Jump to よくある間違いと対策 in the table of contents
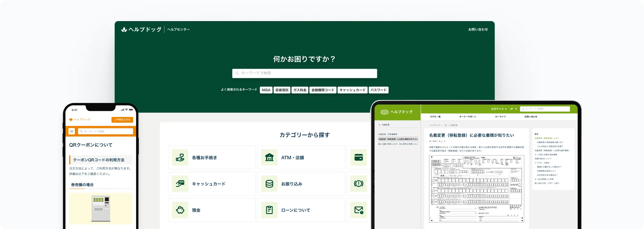The height and width of the screenshot is (229, 644). coord(544,179)
